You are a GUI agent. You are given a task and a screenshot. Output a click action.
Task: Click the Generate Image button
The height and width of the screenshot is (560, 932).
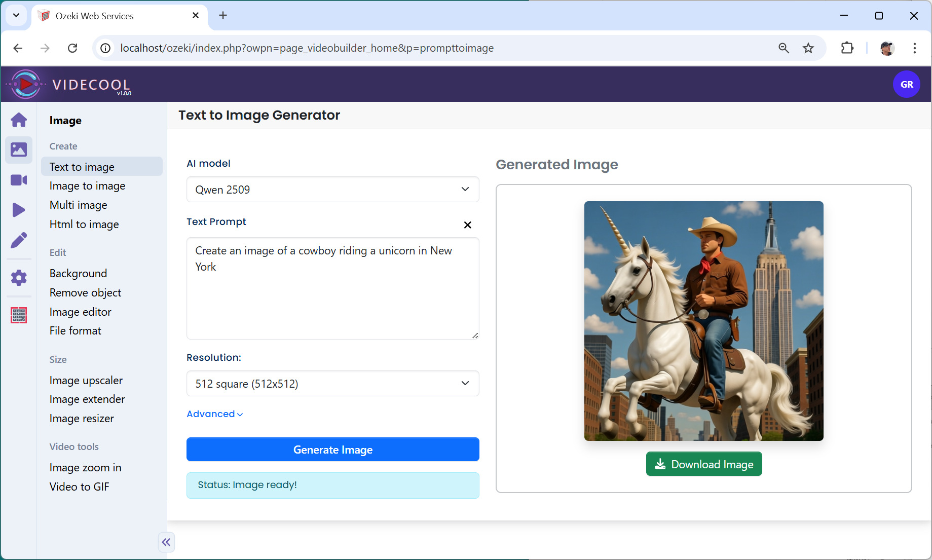[332, 450]
